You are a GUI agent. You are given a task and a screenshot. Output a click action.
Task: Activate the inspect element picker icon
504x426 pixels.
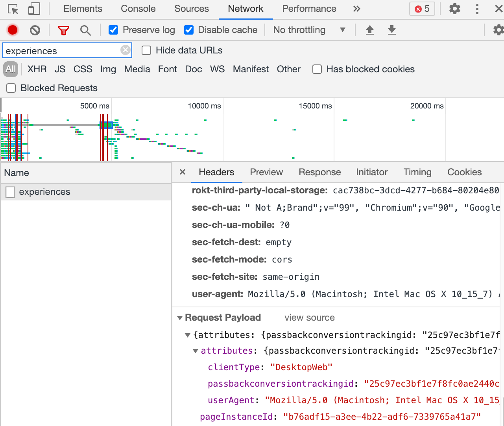(13, 9)
